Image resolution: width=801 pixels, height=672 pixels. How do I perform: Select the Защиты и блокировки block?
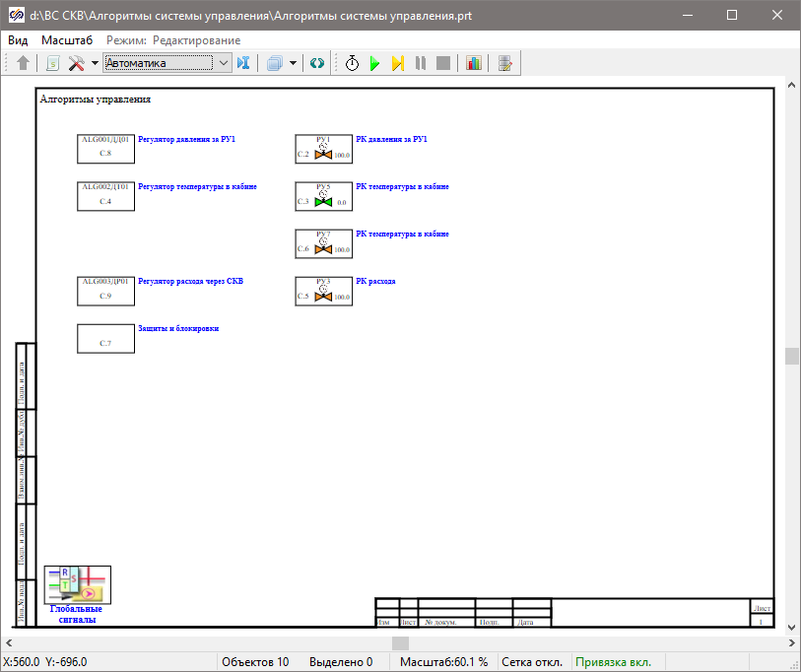(105, 338)
